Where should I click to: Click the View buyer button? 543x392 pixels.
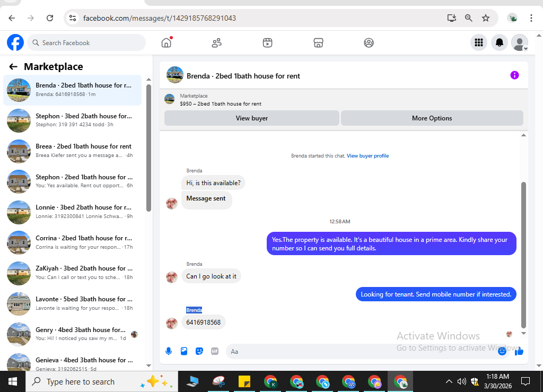point(252,118)
